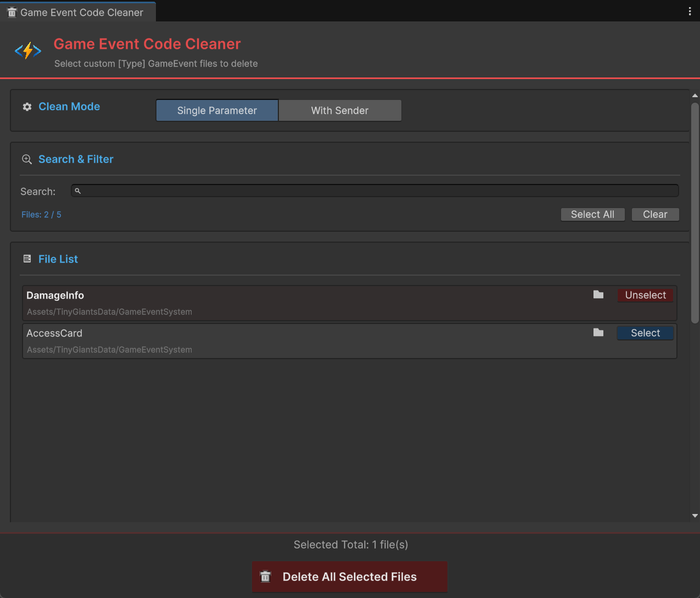This screenshot has height=598, width=700.
Task: Open the folder location for DamageInfo
Action: pyautogui.click(x=598, y=295)
